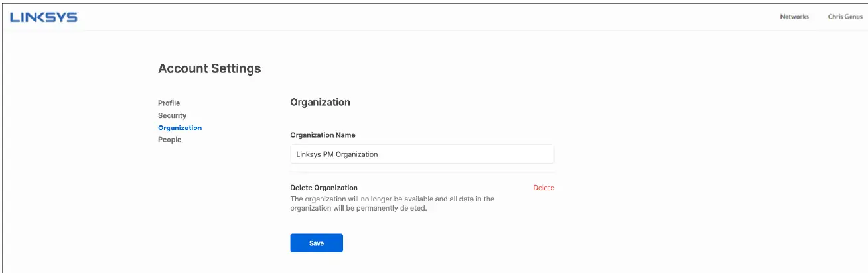Image resolution: width=868 pixels, height=273 pixels.
Task: Click the organization deletion warning text
Action: [x=392, y=199]
